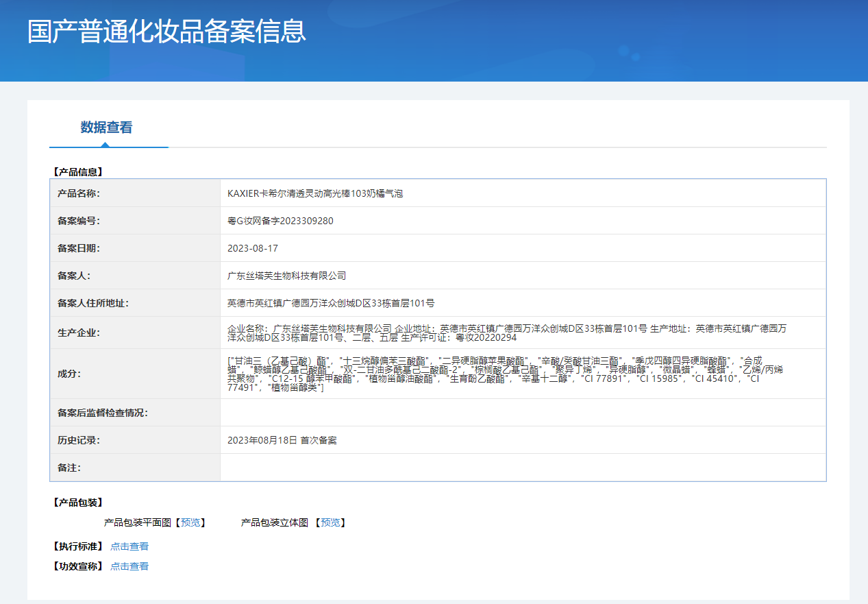Click the 产品包装立体图 label text
Viewport: 868px width, 604px height.
[274, 522]
